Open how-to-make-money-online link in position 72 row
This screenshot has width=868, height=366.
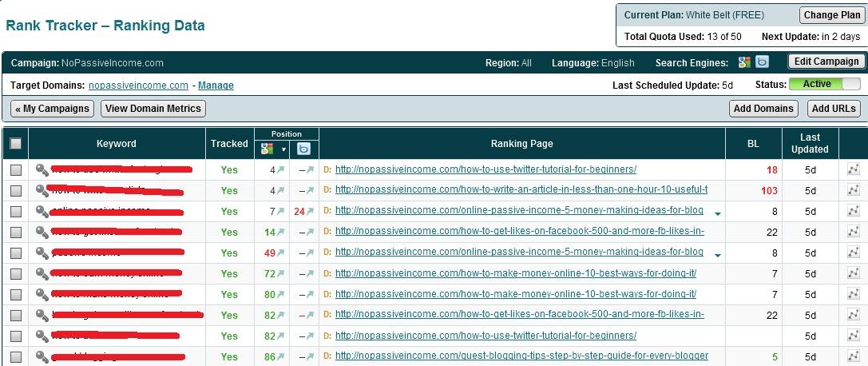tap(516, 273)
